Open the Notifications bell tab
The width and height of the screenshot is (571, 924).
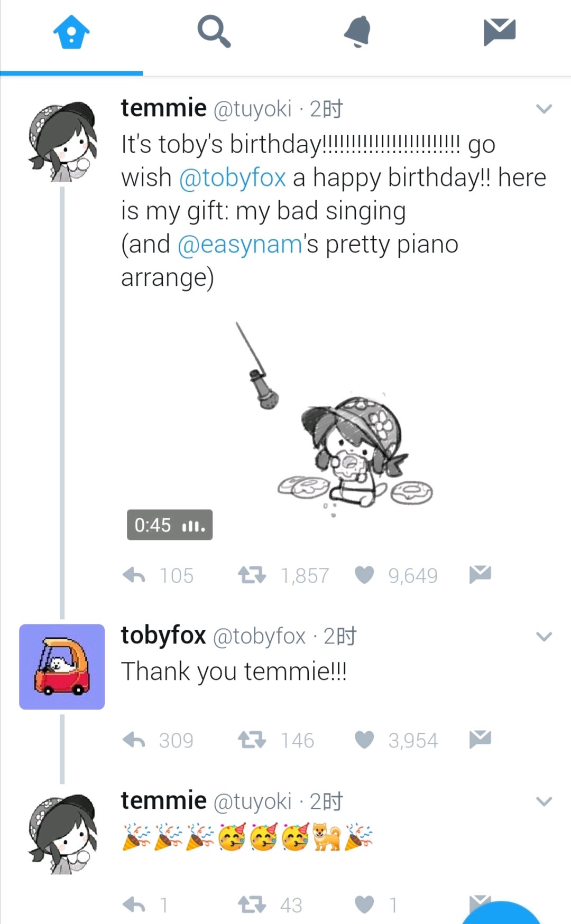[357, 32]
